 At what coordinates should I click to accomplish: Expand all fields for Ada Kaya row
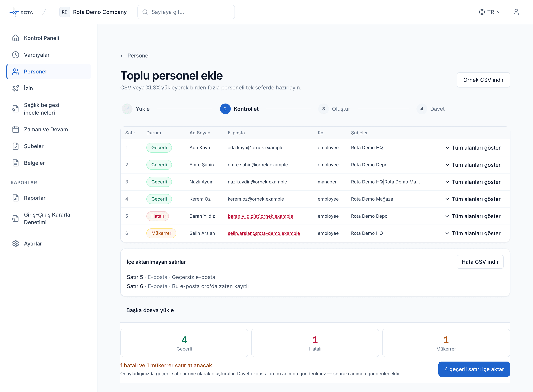473,148
